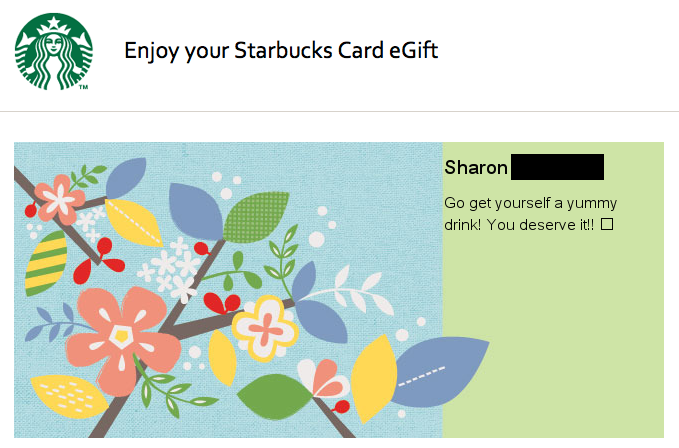Click the small coral flower at the card's top left
679x448 pixels.
(60, 197)
